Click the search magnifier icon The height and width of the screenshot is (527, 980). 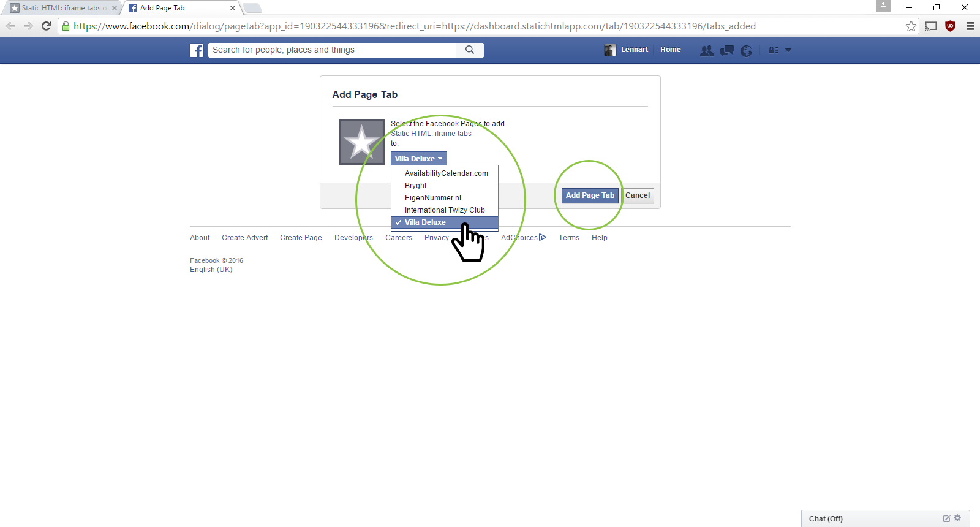470,50
